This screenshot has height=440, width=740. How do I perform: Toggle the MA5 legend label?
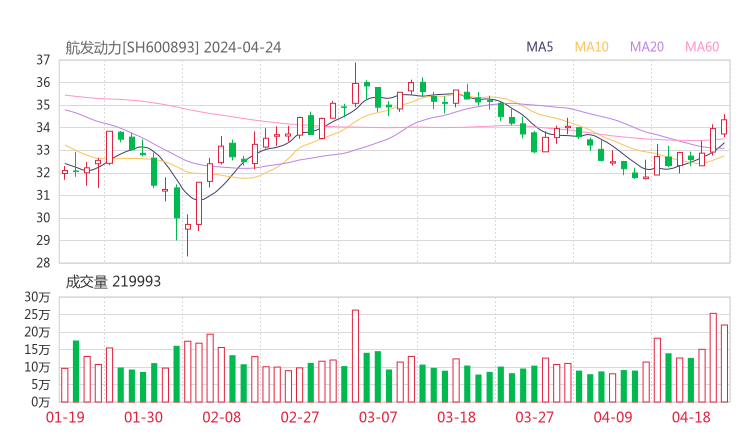(540, 47)
